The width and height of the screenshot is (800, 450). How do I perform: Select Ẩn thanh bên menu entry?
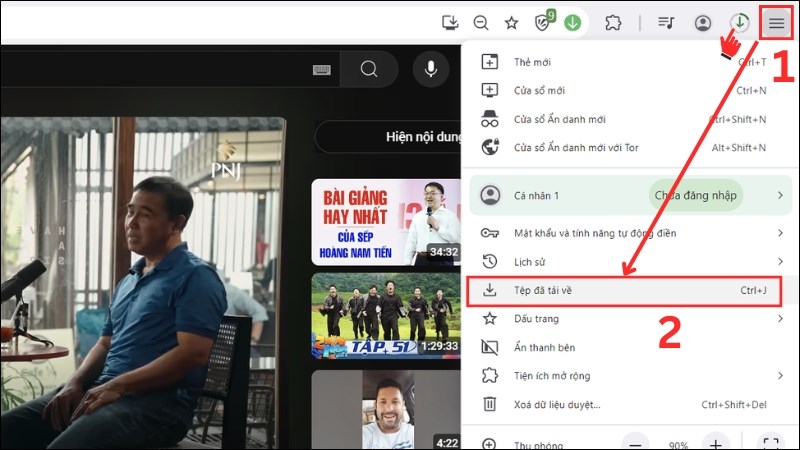click(x=631, y=347)
